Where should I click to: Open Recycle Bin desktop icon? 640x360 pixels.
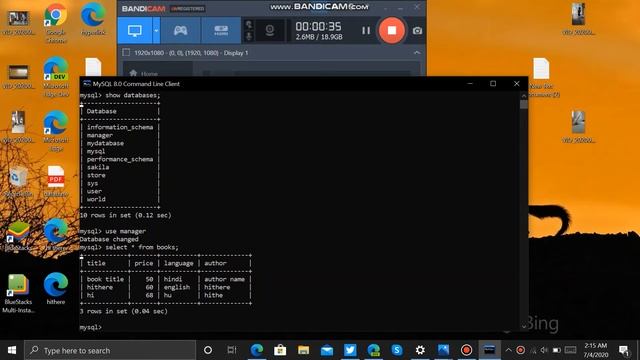tap(18, 182)
